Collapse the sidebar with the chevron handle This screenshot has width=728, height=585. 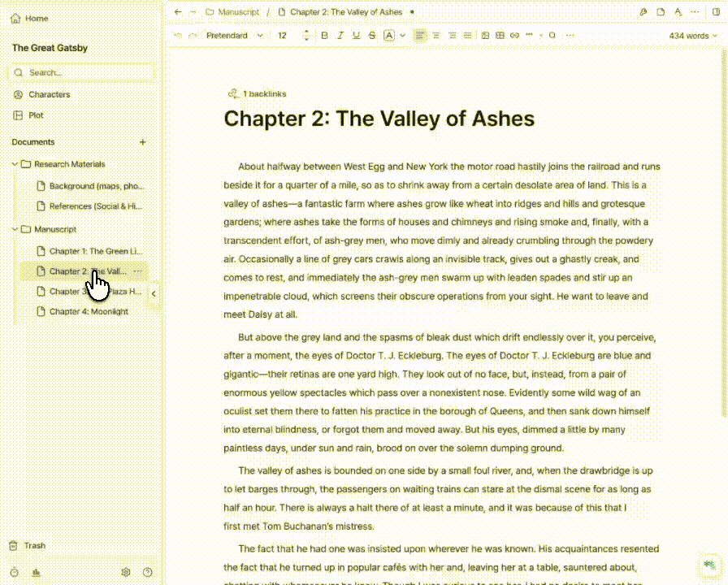[154, 293]
